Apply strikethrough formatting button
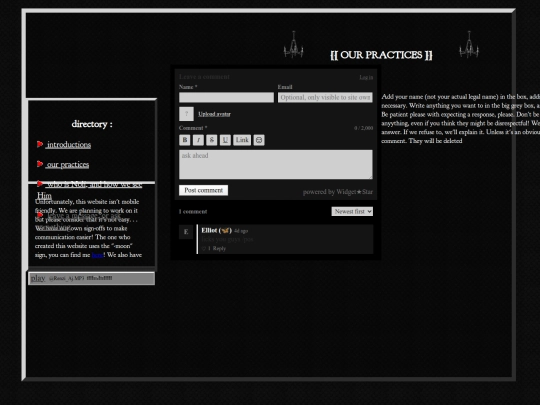The height and width of the screenshot is (405, 540). 211,140
